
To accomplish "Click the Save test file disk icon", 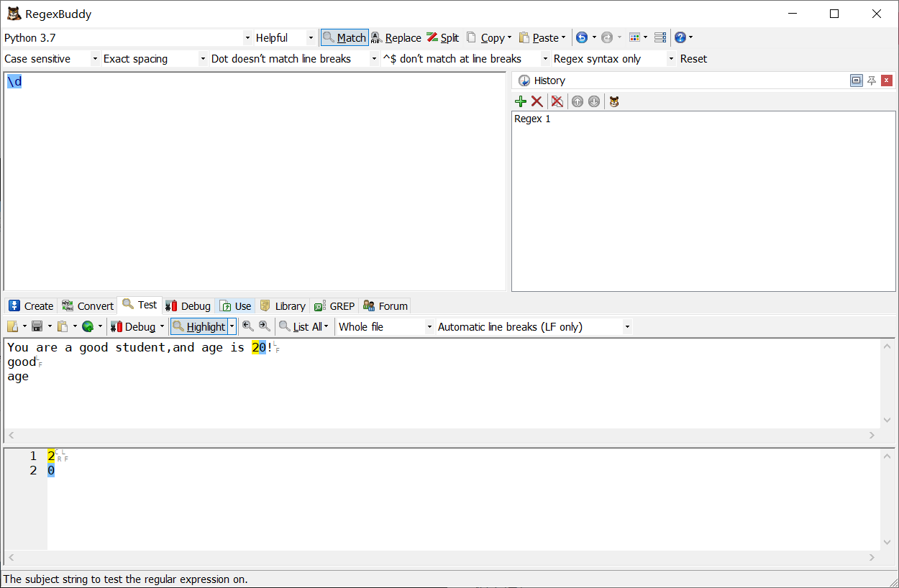I will click(x=37, y=326).
